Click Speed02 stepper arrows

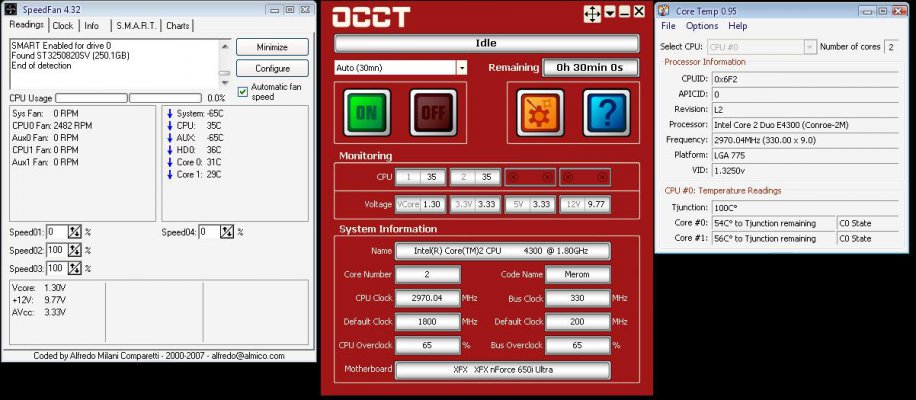tap(75, 250)
